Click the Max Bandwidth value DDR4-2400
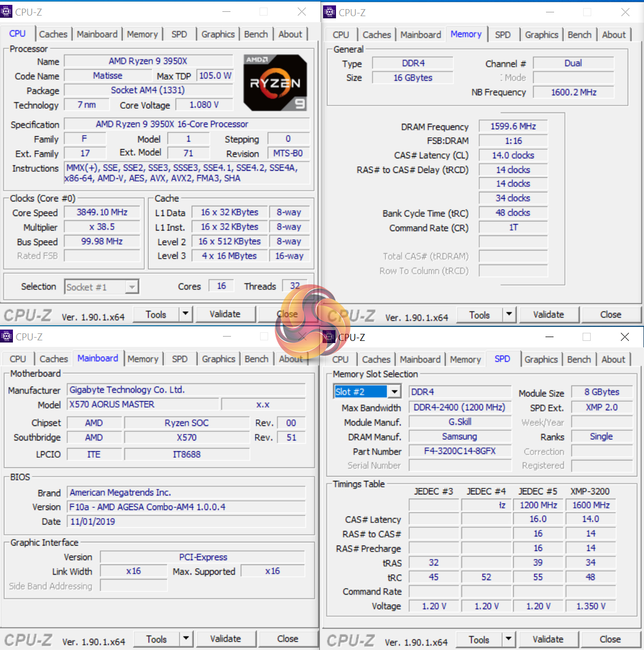This screenshot has width=644, height=650. (460, 408)
